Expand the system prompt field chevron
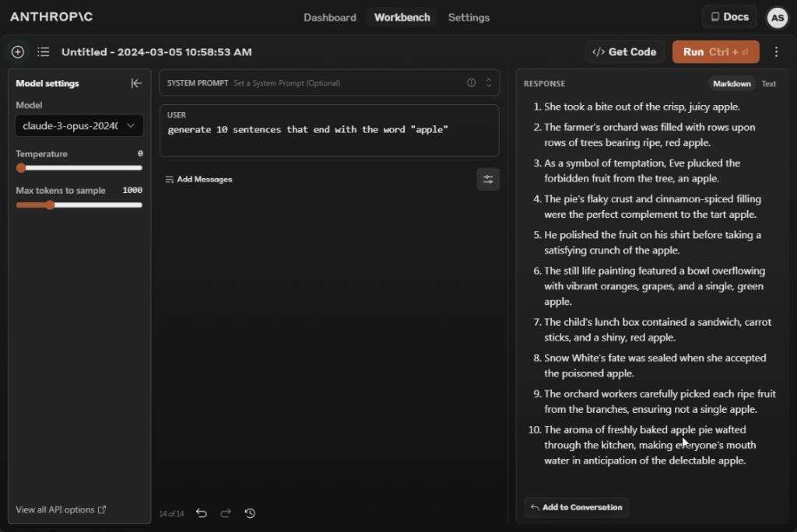797x532 pixels. click(x=489, y=83)
